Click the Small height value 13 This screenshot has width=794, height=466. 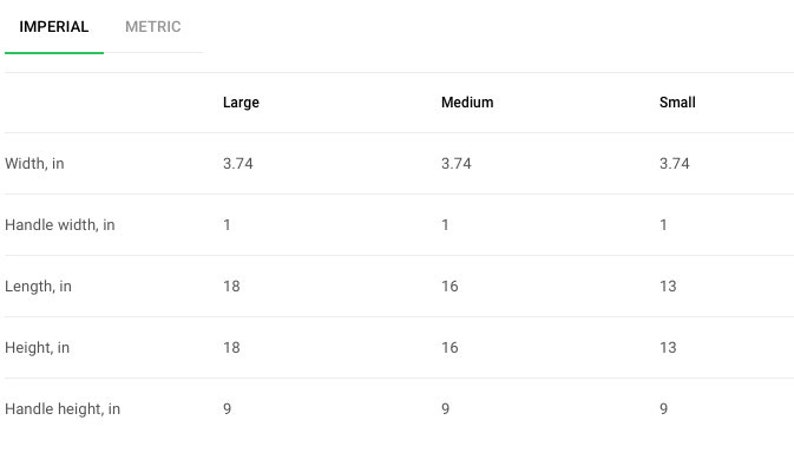coord(668,347)
